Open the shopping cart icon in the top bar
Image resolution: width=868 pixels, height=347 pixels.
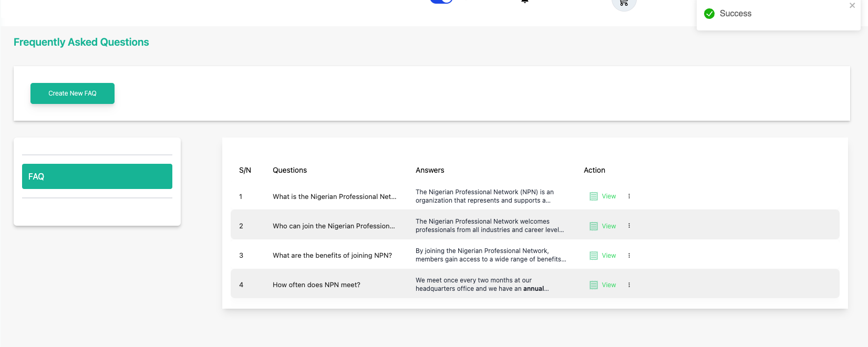click(624, 3)
